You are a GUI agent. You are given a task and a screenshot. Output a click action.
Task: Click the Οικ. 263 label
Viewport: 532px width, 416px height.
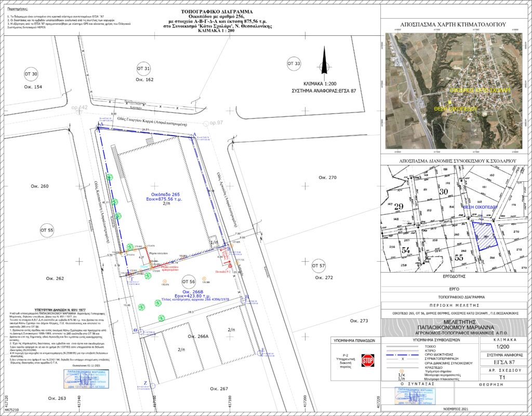[x=57, y=398]
